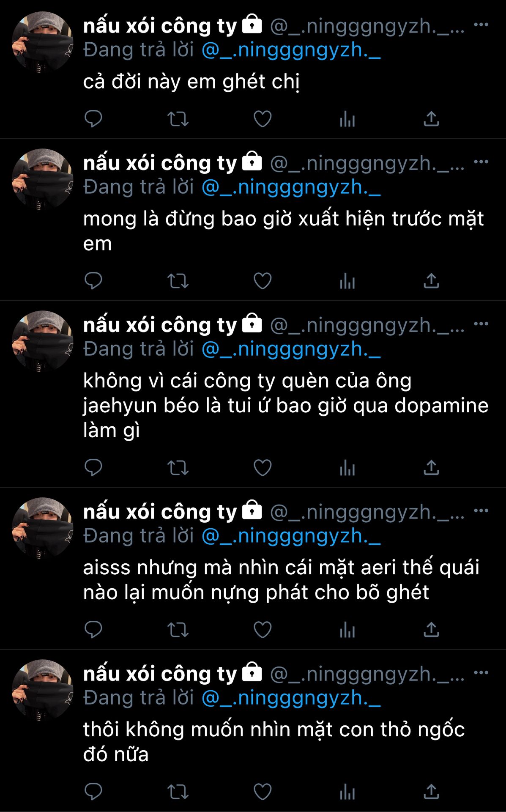This screenshot has width=506, height=812.
Task: Open profile picture on the "thôi không muốn" tweet
Action: click(42, 690)
